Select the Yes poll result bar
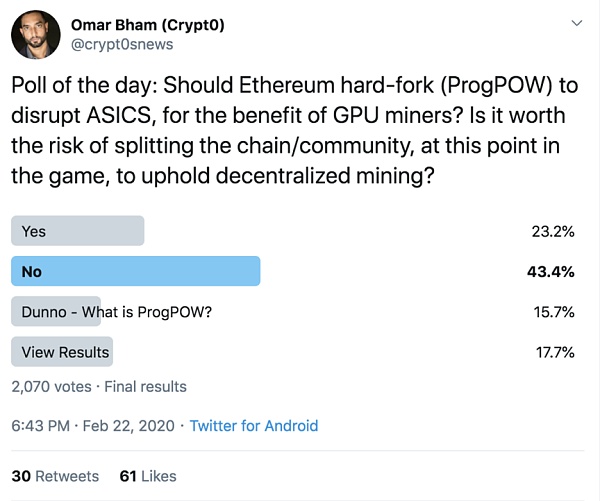The height and width of the screenshot is (501, 600). tap(77, 231)
